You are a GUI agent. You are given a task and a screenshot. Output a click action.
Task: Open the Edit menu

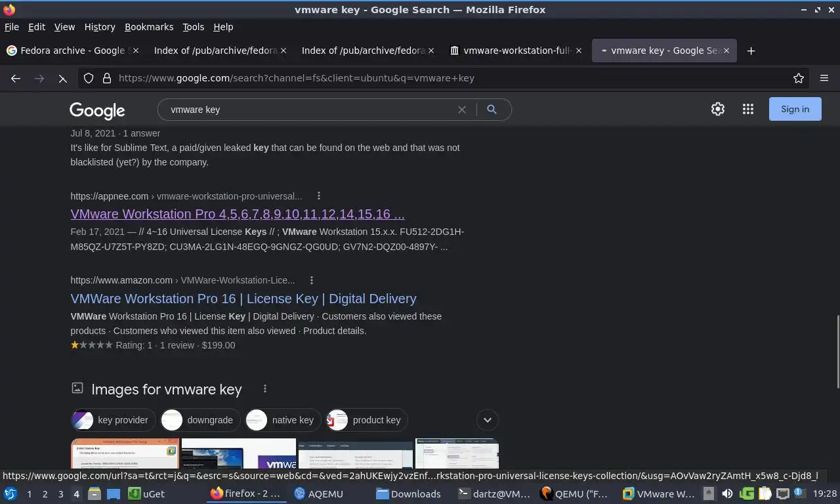[37, 27]
